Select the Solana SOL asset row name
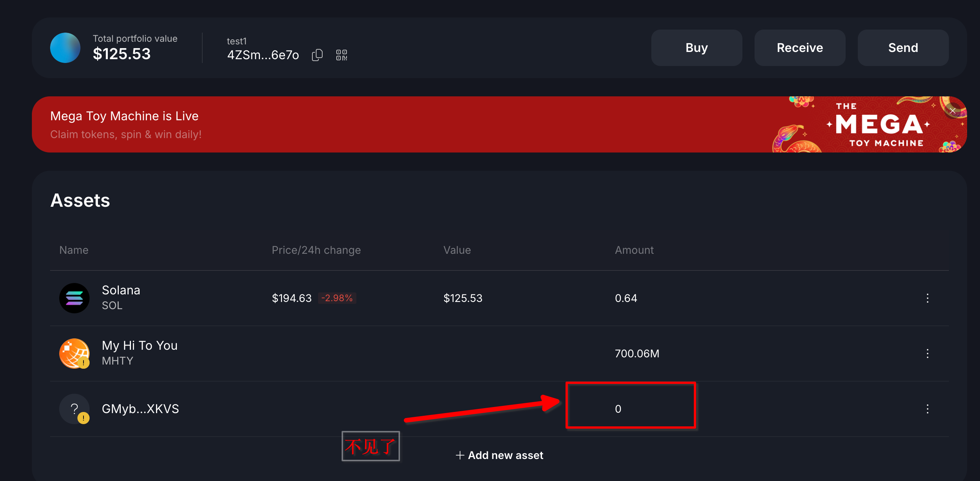 [121, 291]
